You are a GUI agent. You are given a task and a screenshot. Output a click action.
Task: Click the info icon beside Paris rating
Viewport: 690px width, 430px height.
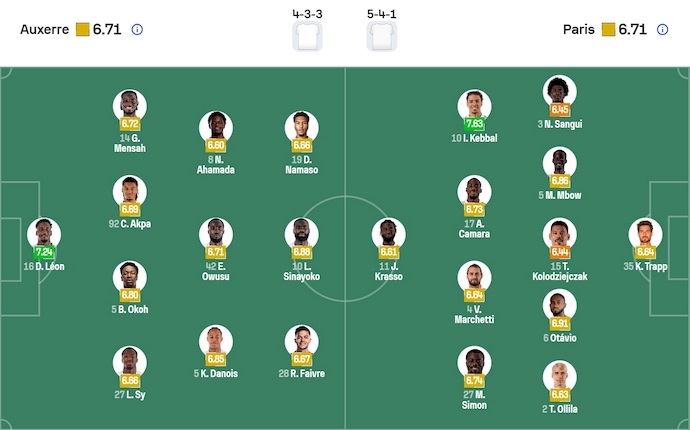point(663,30)
